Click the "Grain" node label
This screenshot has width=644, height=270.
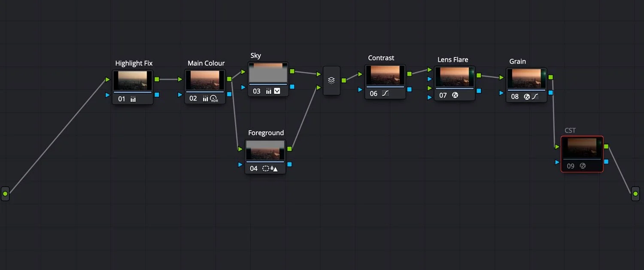pos(518,61)
